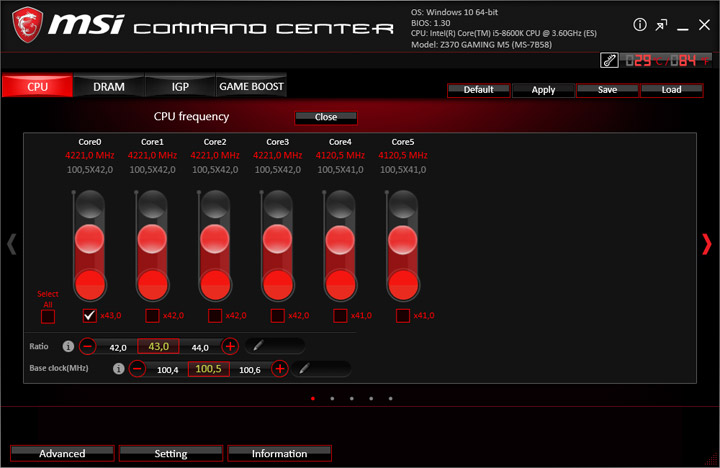Screen dimensions: 720x468
Task: Jump to the first page dot indicator
Action: 313,399
